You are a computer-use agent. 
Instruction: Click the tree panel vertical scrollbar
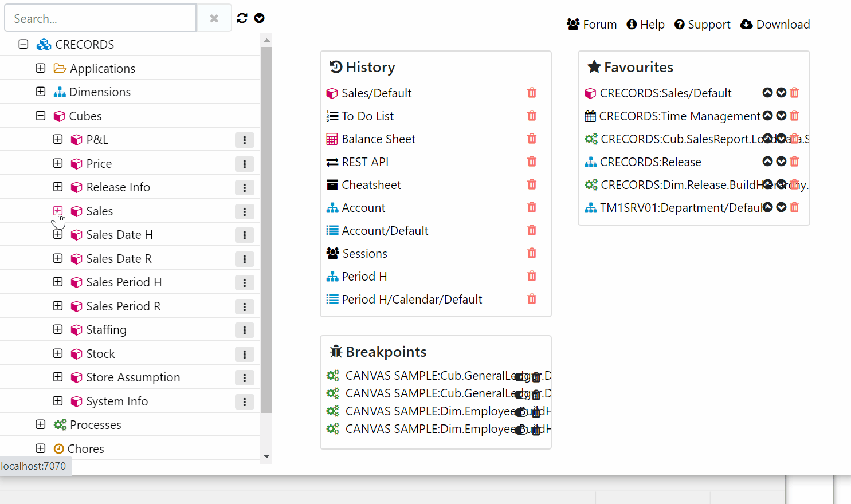[266, 229]
